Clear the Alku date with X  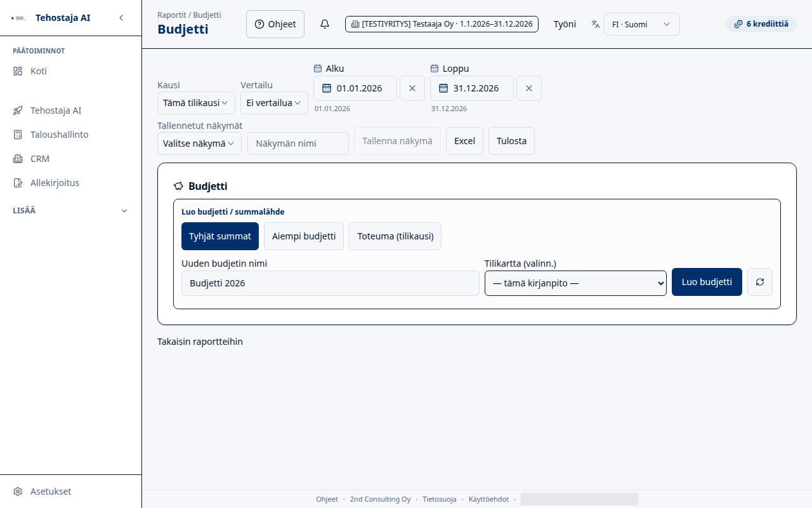(x=412, y=88)
